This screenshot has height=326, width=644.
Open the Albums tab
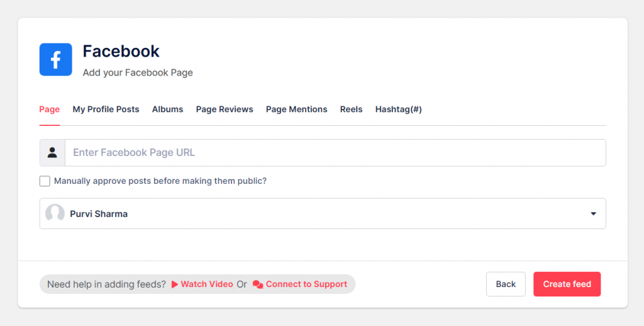167,110
